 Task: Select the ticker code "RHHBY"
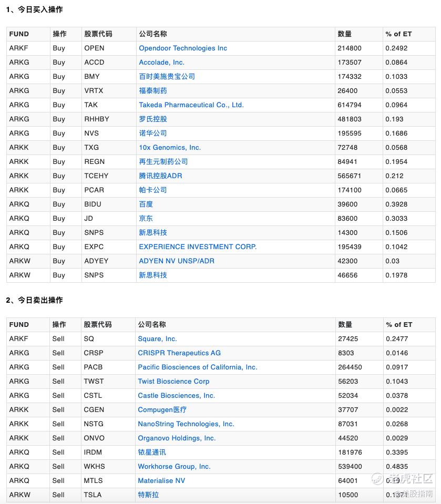point(97,119)
